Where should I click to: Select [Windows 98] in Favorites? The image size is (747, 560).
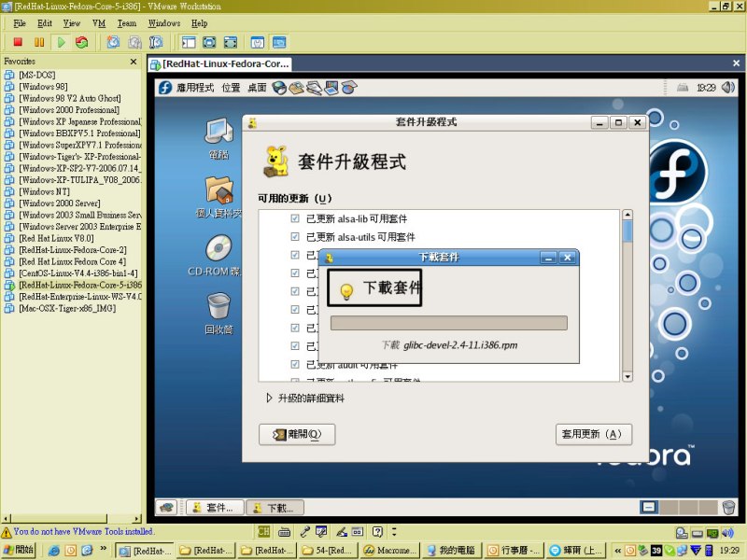(43, 87)
